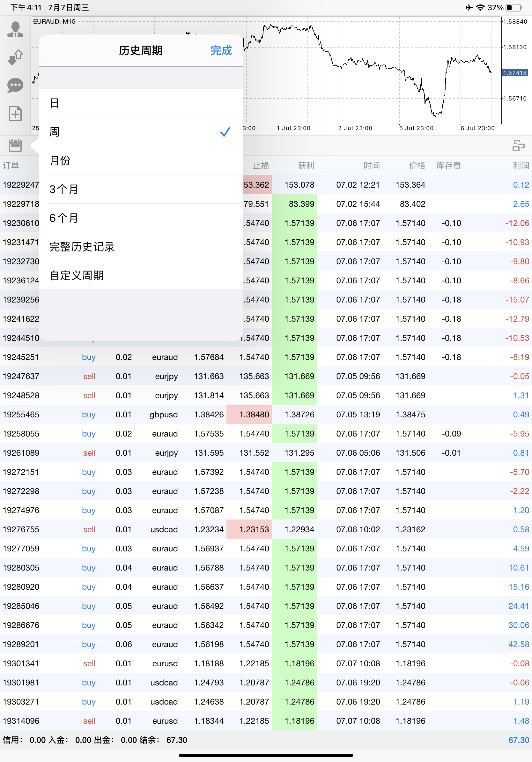The height and width of the screenshot is (762, 532).
Task: Open the trade operations up-down arrows icon
Action: (15, 57)
